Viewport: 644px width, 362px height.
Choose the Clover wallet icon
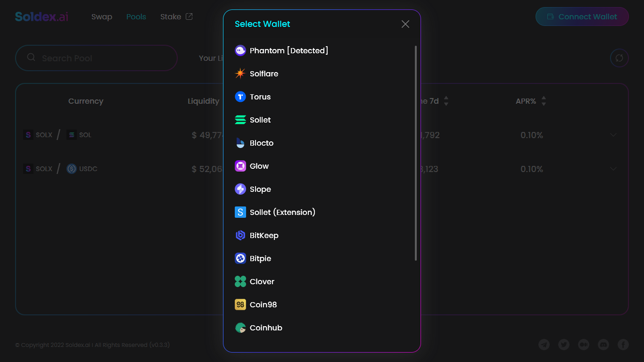coord(240,281)
